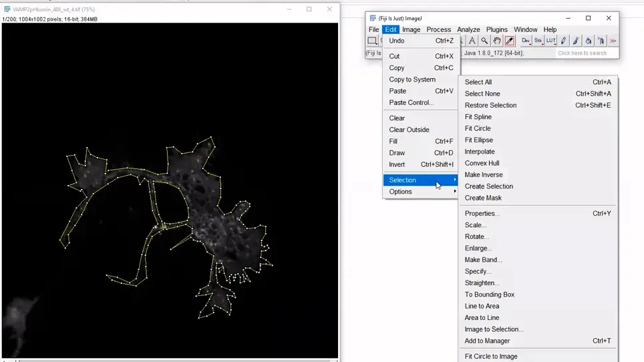
Task: Select the Paintbrush tool
Action: (x=576, y=41)
